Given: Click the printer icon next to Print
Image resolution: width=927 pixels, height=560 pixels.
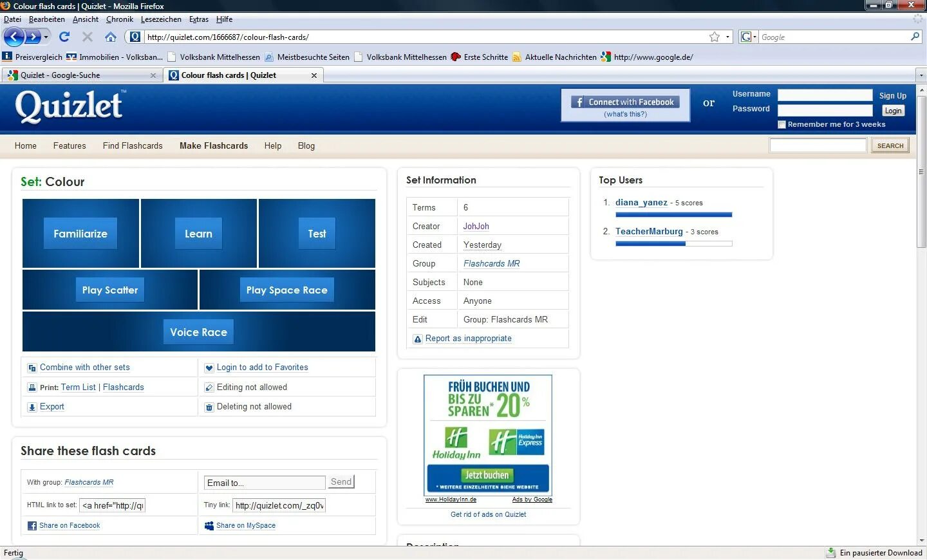Looking at the screenshot, I should tap(32, 387).
